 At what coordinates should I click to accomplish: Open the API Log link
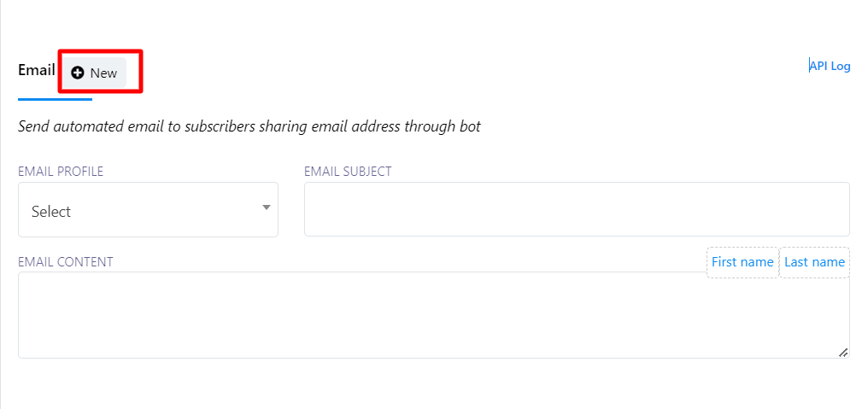[831, 66]
